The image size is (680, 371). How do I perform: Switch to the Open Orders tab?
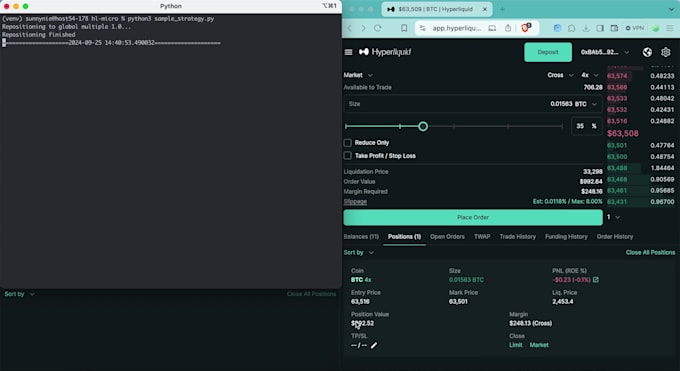[x=447, y=236]
